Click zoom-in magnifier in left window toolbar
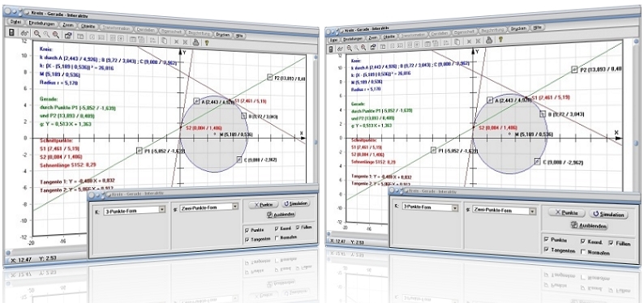 point(37,34)
